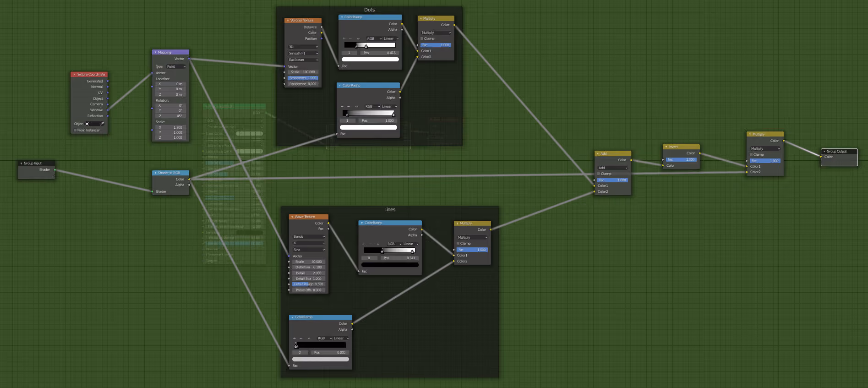
Task: Select the Distance output socket of Voronoi Texture
Action: click(322, 27)
